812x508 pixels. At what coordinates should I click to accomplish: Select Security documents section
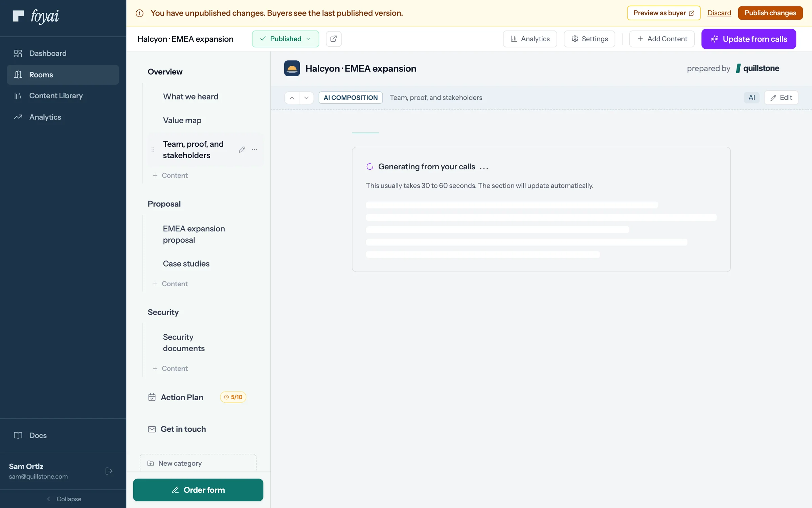pyautogui.click(x=184, y=343)
